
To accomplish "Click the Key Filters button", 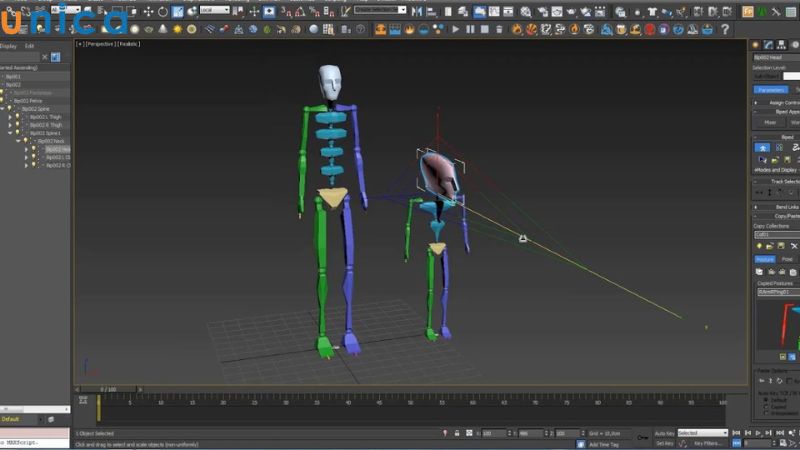I will (707, 443).
